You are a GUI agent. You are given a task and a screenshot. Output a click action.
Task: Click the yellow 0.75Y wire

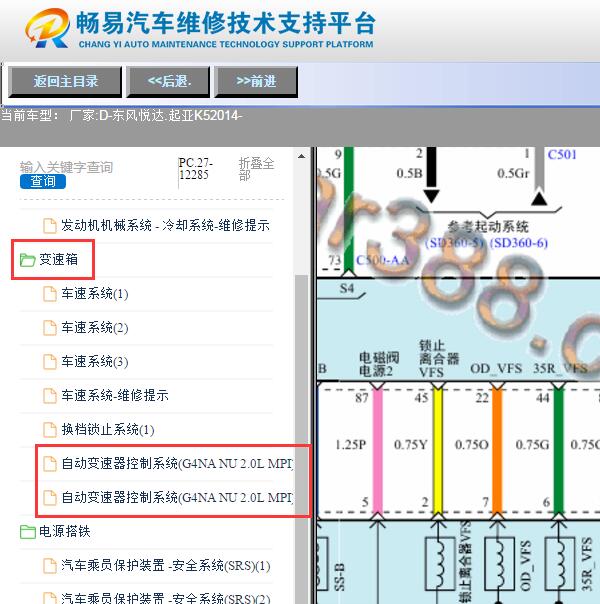tap(438, 451)
